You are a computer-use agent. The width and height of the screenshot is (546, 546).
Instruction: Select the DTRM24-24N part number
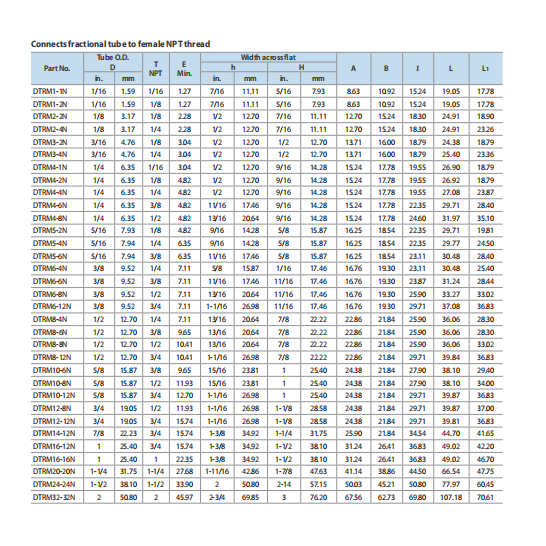tap(54, 484)
